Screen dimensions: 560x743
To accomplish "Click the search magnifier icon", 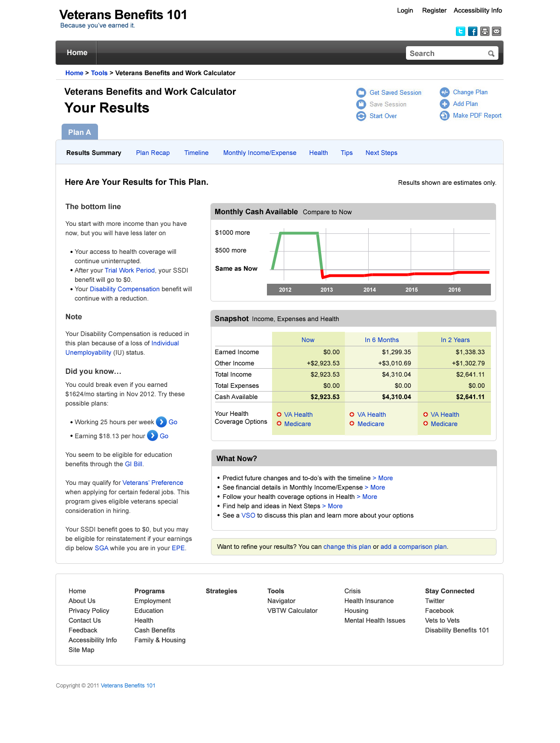I will click(x=491, y=54).
